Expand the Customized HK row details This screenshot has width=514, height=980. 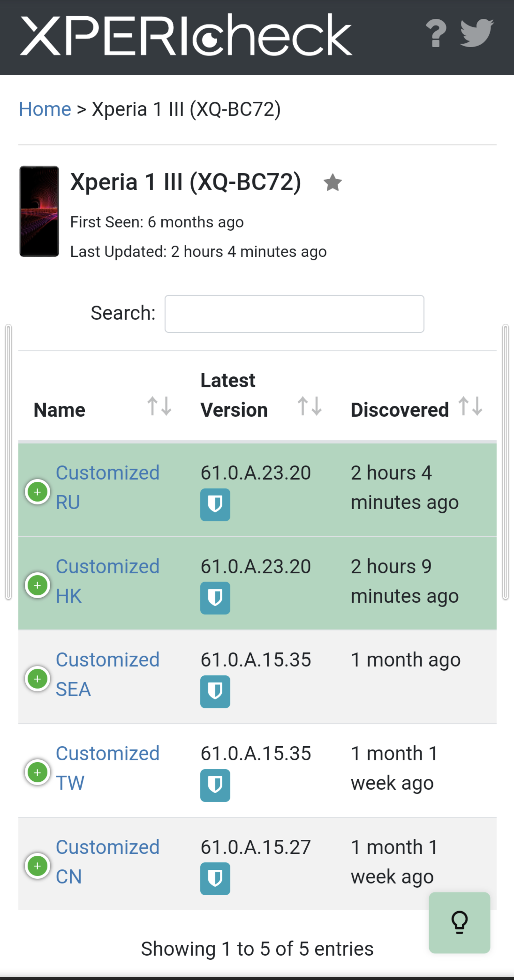pos(37,585)
